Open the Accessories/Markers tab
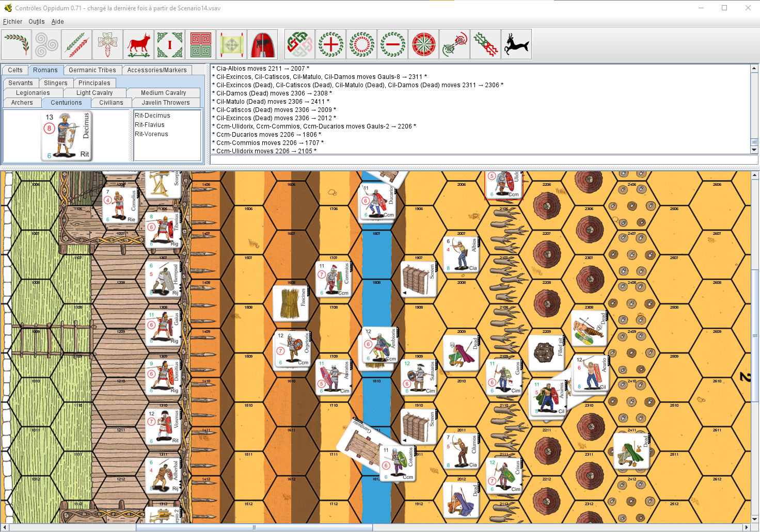The width and height of the screenshot is (760, 532). click(x=157, y=70)
